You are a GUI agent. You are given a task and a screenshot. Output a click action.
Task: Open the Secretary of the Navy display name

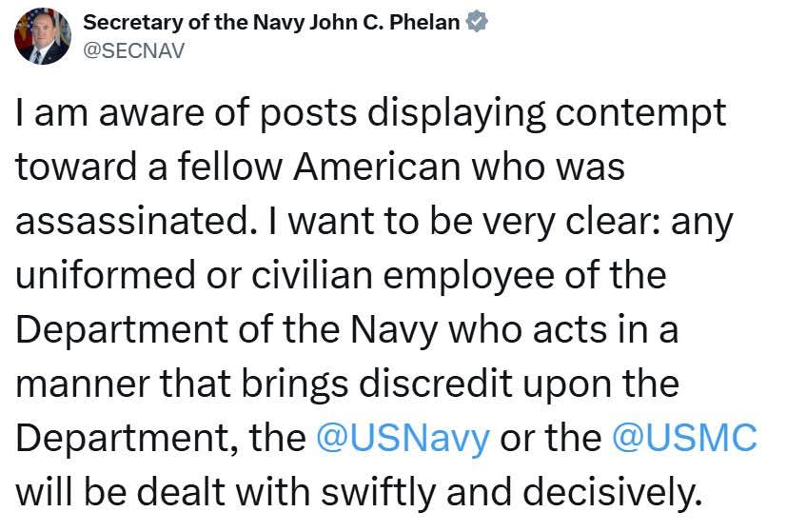tap(271, 22)
